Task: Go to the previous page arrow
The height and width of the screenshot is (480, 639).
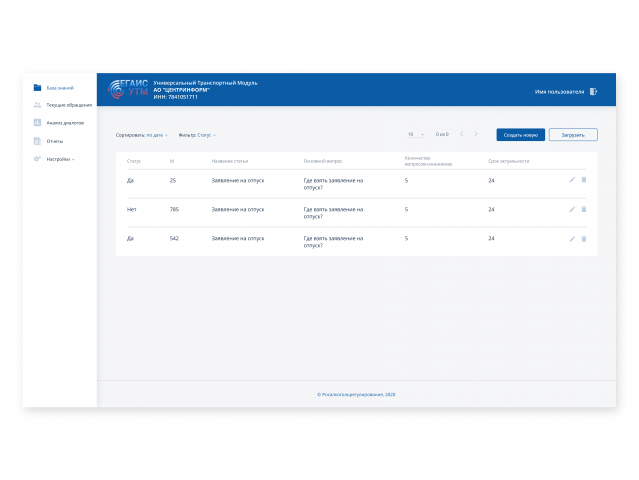Action: coord(462,134)
